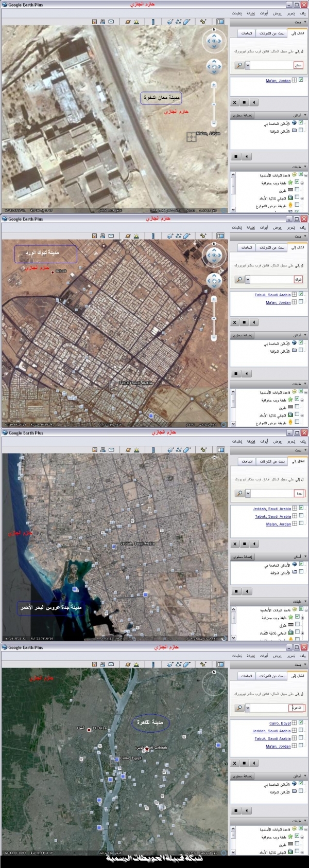Collapse the بحث search panel in Ma'an window
The image size is (309, 868).
pyautogui.click(x=305, y=23)
